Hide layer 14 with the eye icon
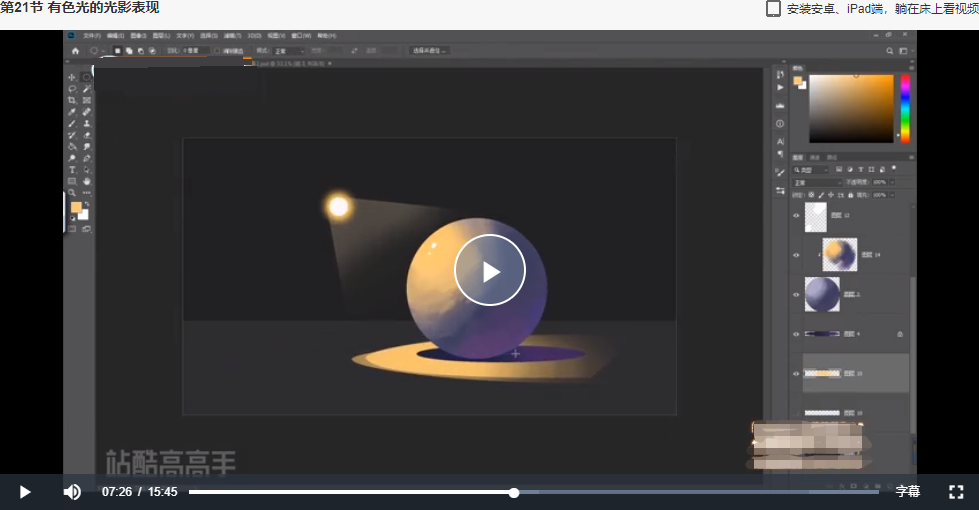This screenshot has width=979, height=510. click(x=796, y=255)
